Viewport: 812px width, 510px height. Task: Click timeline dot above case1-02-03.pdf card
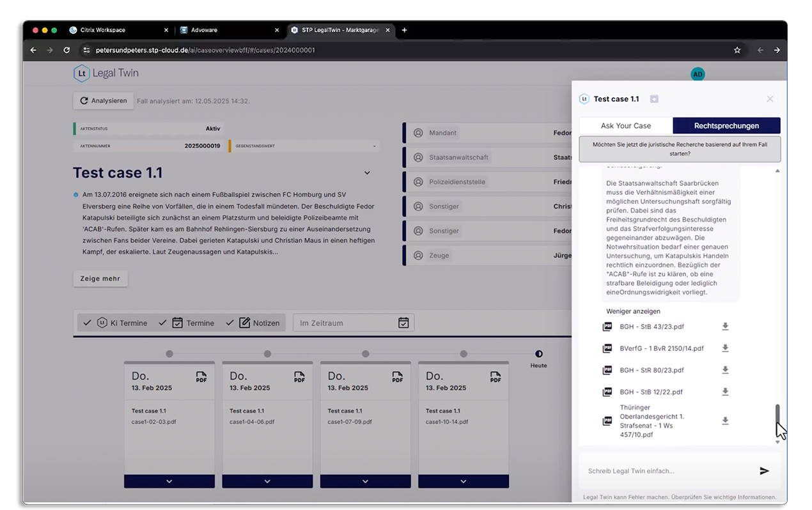point(169,353)
